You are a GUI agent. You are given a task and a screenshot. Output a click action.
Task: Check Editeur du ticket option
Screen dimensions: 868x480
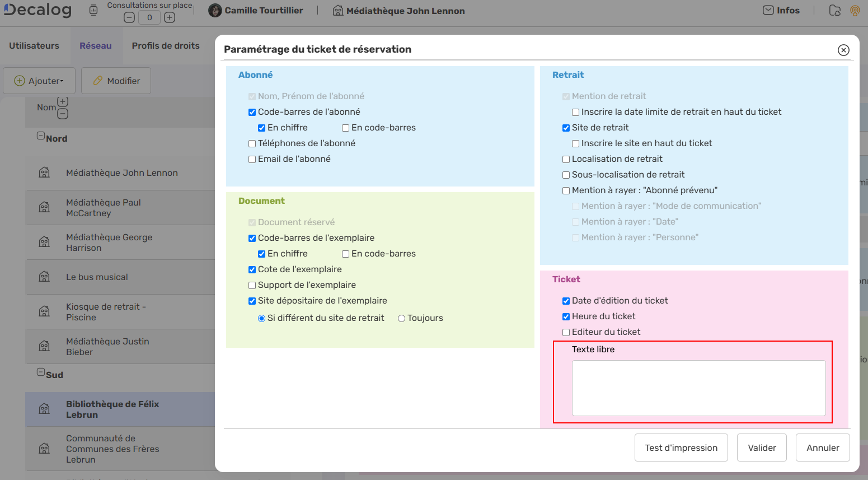pos(566,332)
